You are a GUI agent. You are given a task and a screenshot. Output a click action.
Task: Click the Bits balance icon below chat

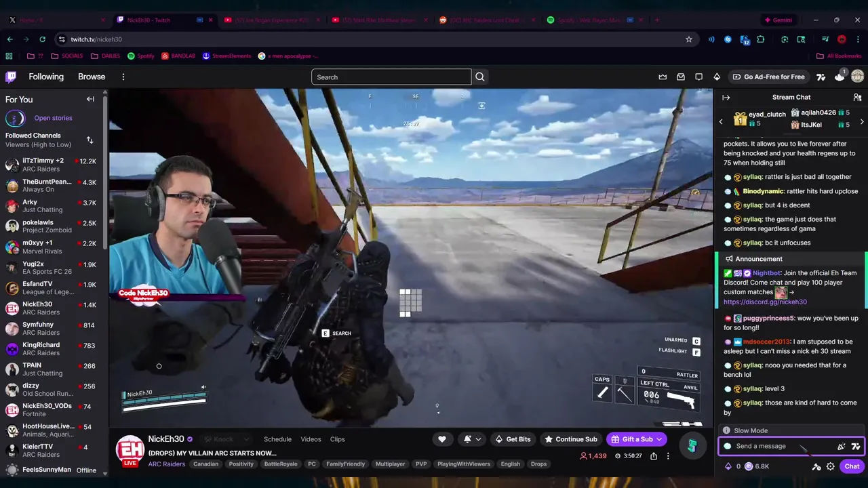(728, 466)
